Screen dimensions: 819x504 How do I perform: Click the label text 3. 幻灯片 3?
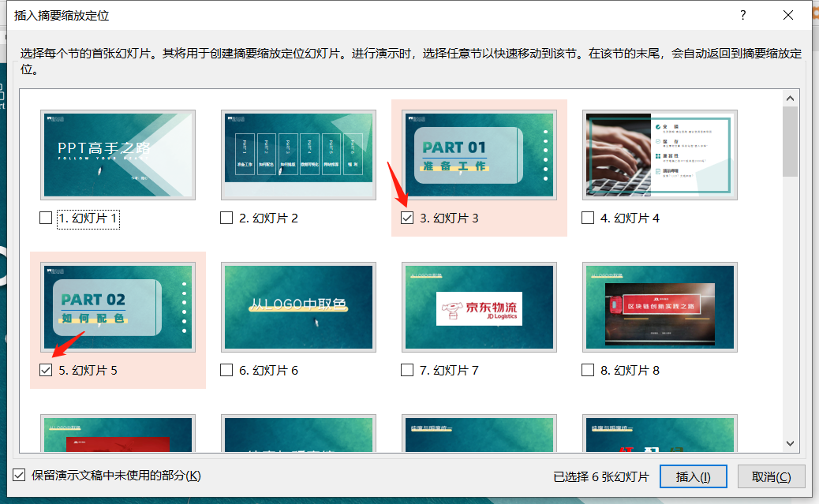click(449, 218)
